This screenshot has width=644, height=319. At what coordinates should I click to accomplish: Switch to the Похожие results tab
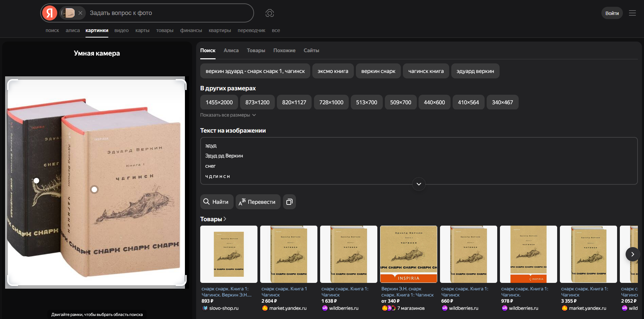[x=284, y=50]
